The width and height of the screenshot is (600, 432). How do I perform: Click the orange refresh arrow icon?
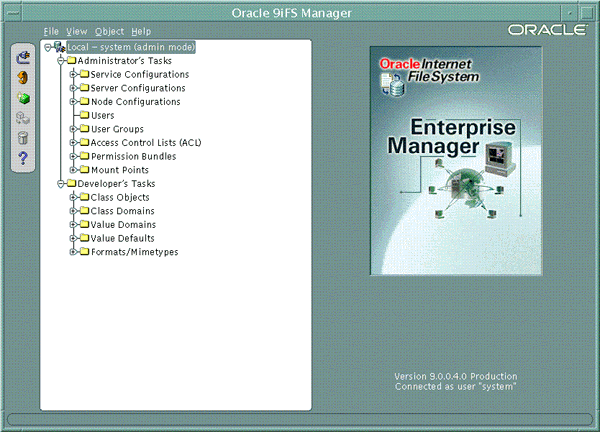pyautogui.click(x=23, y=78)
